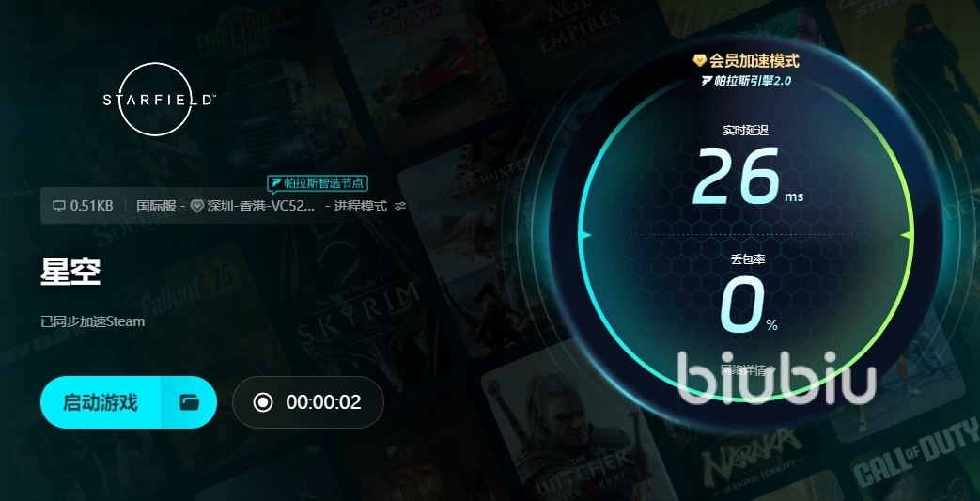Open the 国际服 server region selector

156,206
